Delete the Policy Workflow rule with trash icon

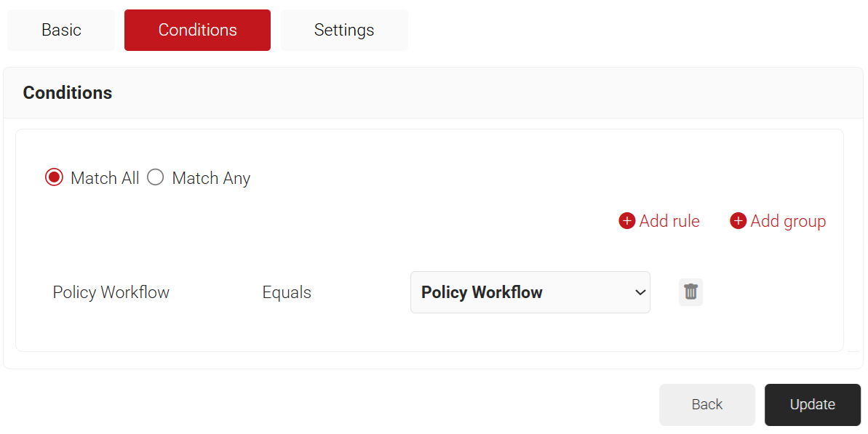point(690,292)
